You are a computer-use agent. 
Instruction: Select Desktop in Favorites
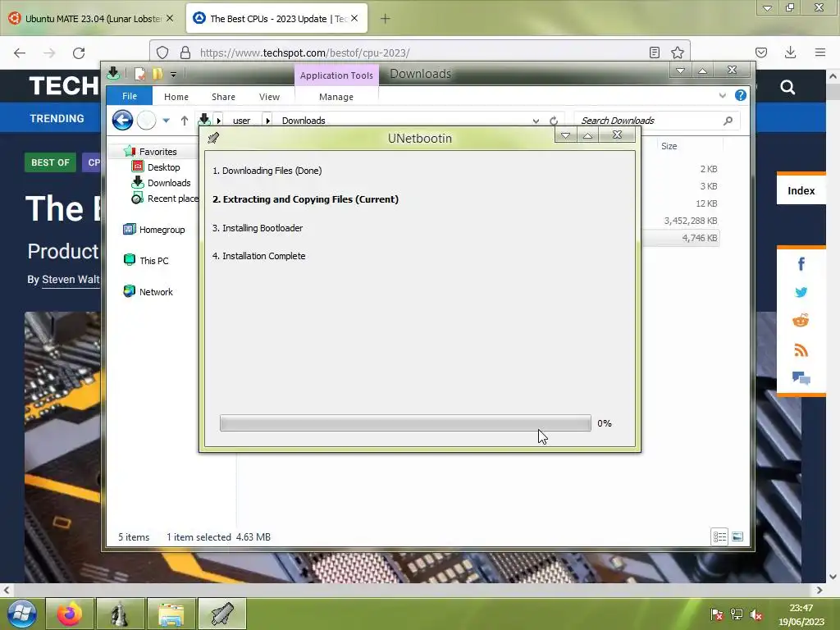coord(163,167)
